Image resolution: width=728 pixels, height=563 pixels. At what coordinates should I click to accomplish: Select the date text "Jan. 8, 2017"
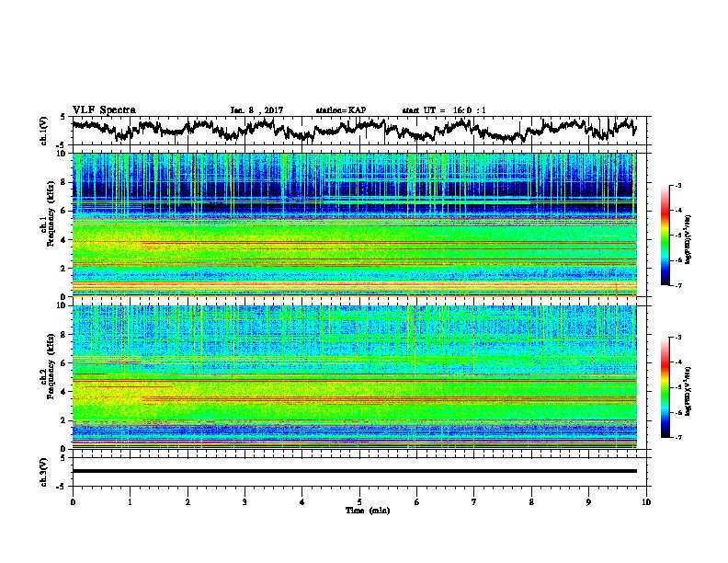(256, 110)
